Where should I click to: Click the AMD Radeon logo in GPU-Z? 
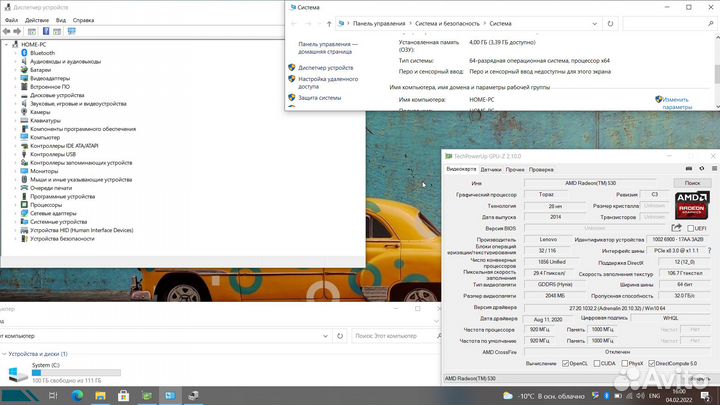pos(692,205)
